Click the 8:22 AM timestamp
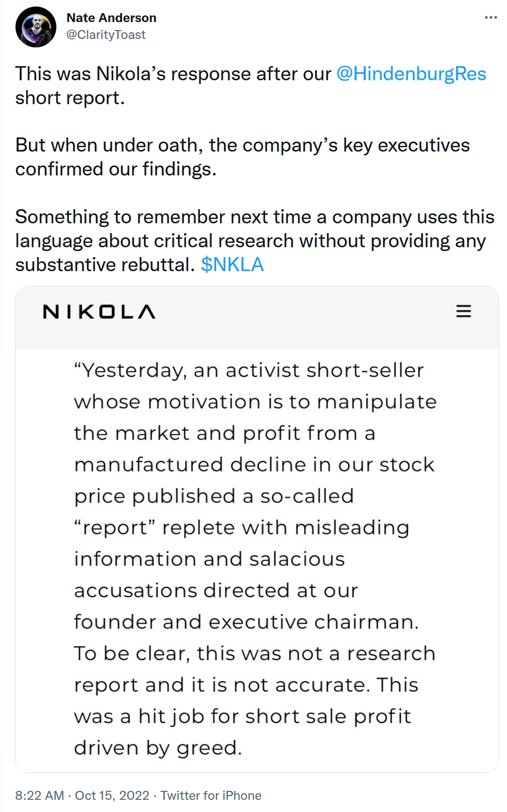The height and width of the screenshot is (812, 507). coord(40,795)
